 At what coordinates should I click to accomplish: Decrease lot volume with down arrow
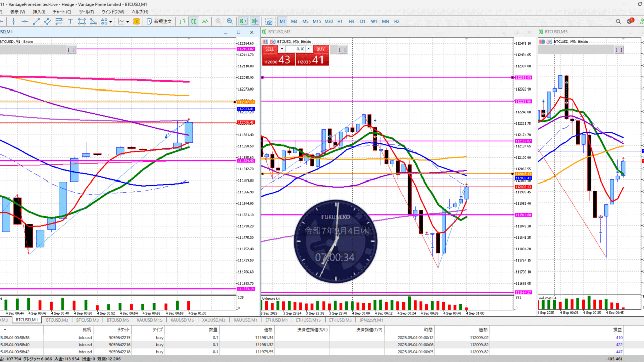pos(282,49)
